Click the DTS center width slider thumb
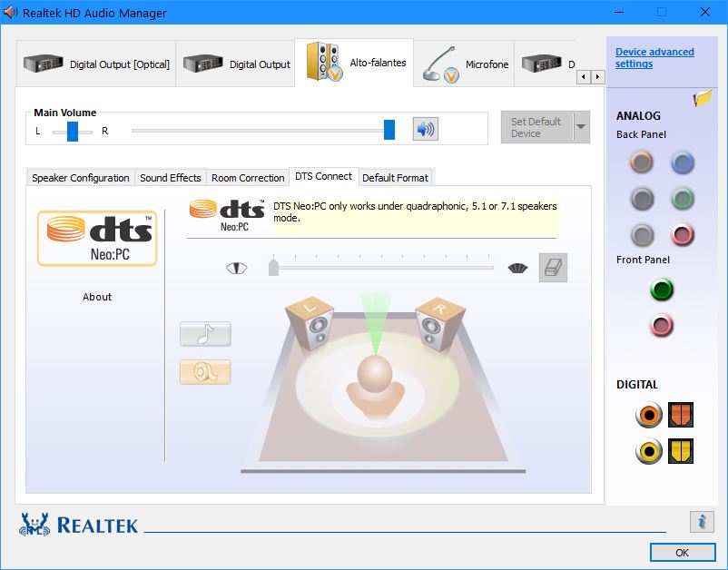Viewport: 728px width, 570px height. 273,267
